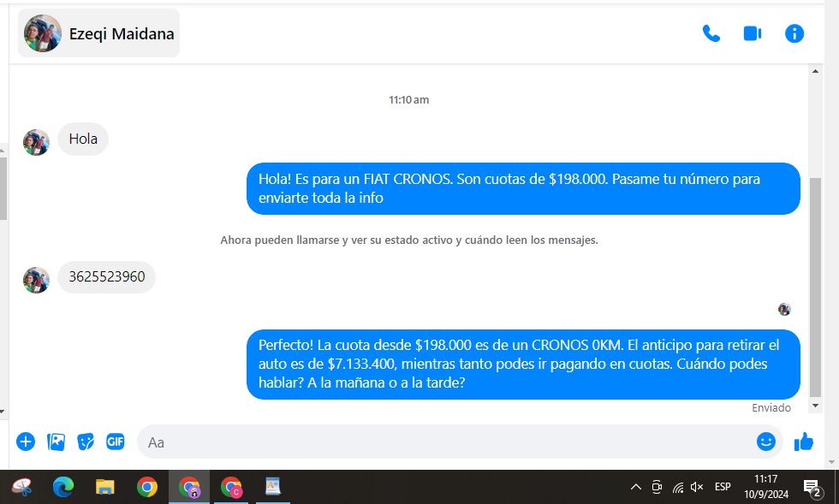Screen dimensions: 839x504
Task: Choose a sticker to send
Action: (x=86, y=442)
